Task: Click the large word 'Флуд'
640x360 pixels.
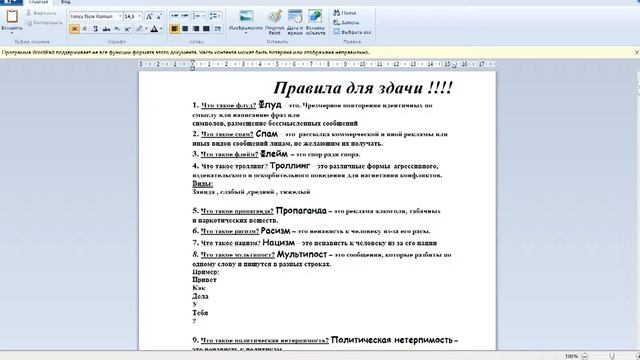Action: pyautogui.click(x=270, y=105)
